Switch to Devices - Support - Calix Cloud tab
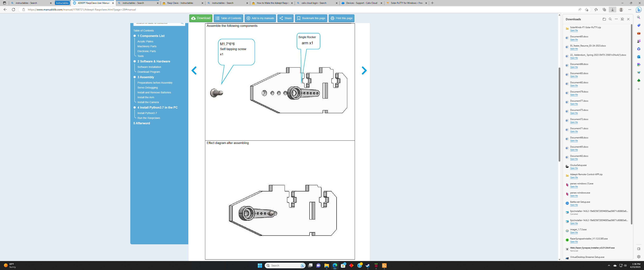 362,3
